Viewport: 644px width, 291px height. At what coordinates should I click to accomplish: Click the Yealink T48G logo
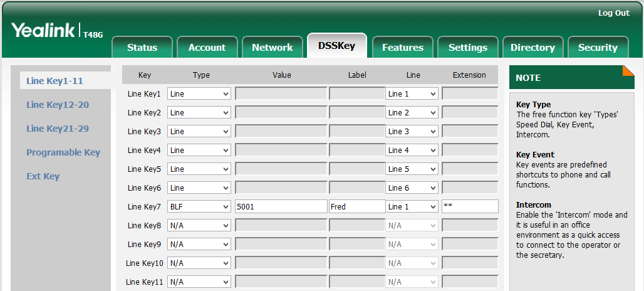pyautogui.click(x=56, y=31)
